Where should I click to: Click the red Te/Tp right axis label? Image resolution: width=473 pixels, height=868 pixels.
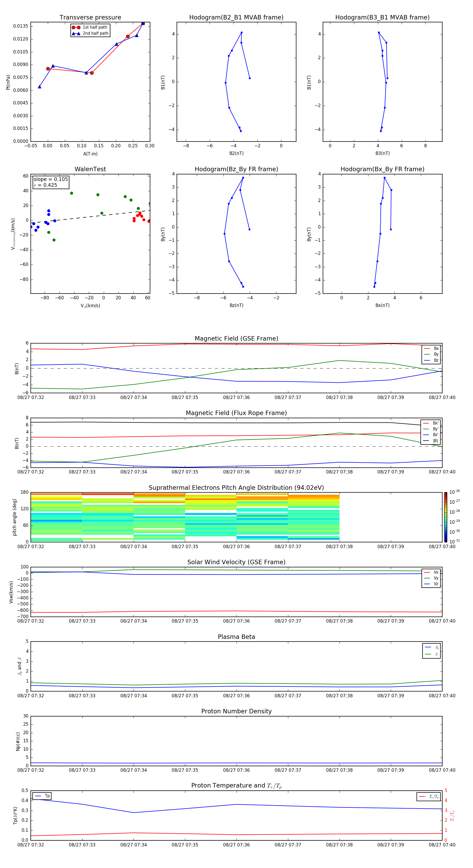tap(453, 816)
